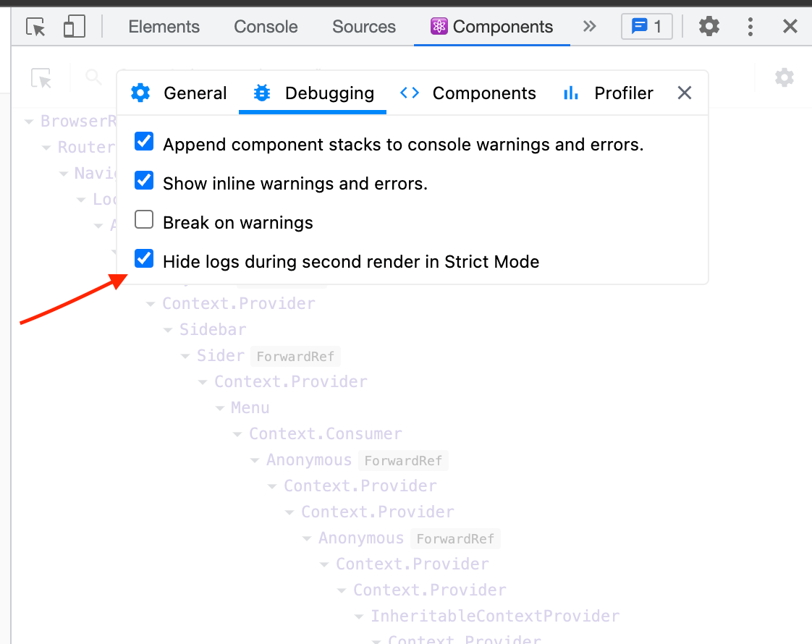This screenshot has width=812, height=644.
Task: Click the overflow chevron for hidden panels
Action: 590,26
